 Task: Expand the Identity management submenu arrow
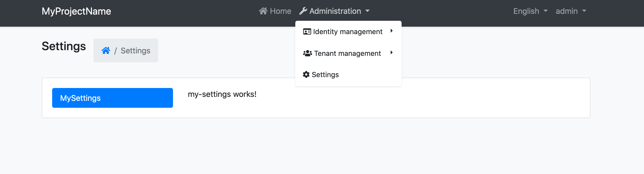tap(391, 31)
